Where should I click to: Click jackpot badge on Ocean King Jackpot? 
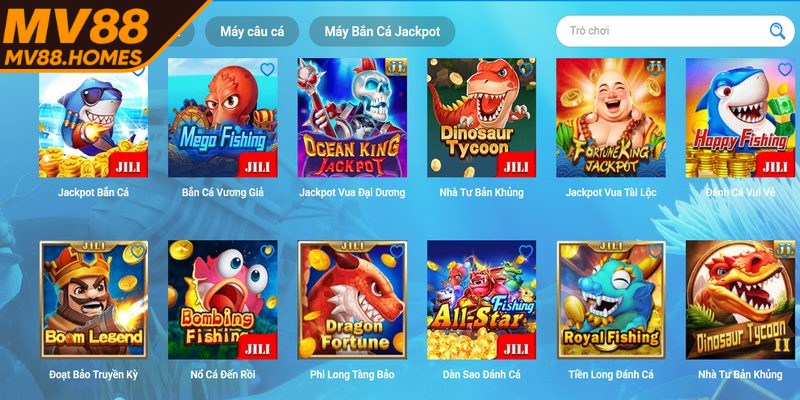tap(396, 67)
